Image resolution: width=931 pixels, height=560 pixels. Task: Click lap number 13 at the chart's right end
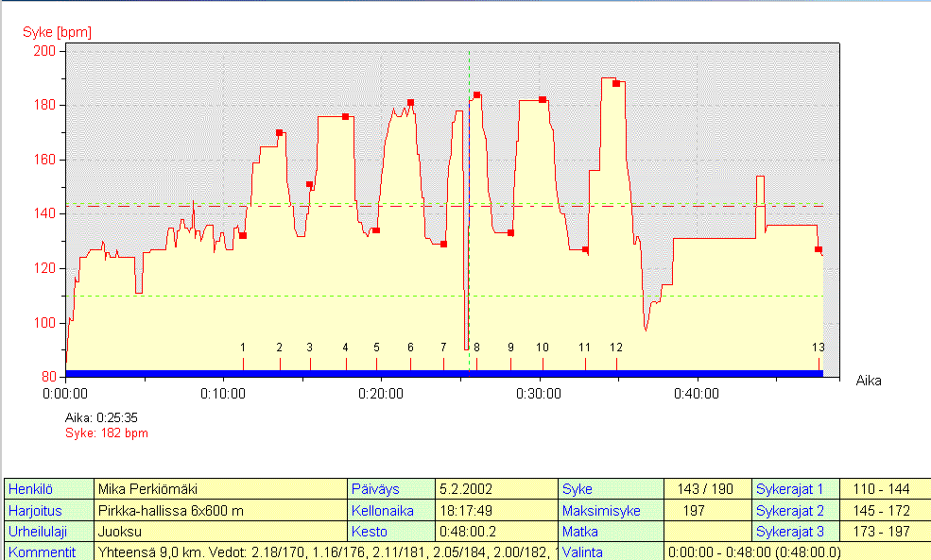(x=818, y=348)
